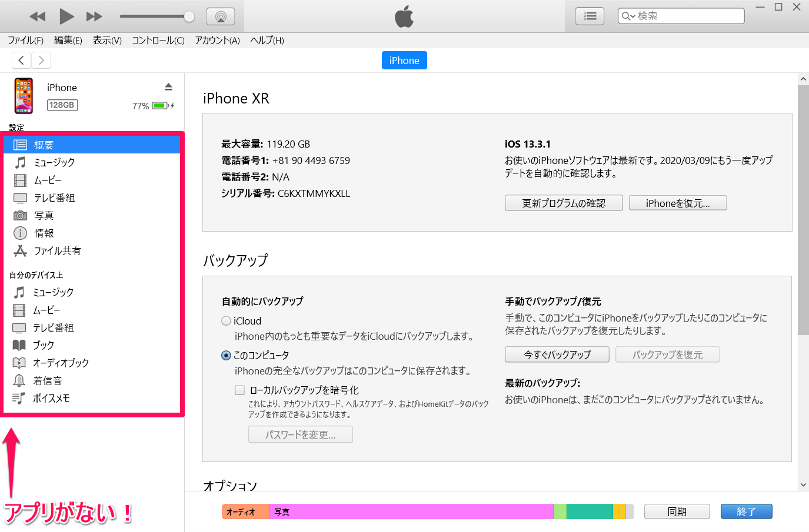Open オーディオブック on device

pos(91,363)
